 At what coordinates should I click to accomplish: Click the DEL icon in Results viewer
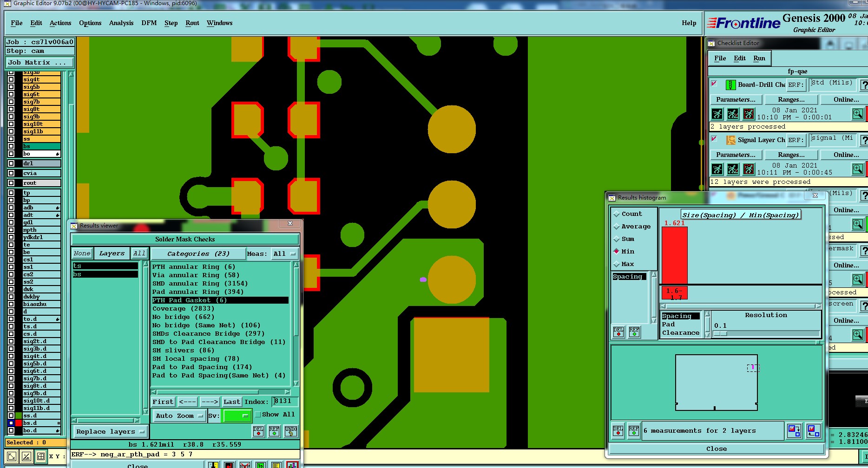coord(258,431)
